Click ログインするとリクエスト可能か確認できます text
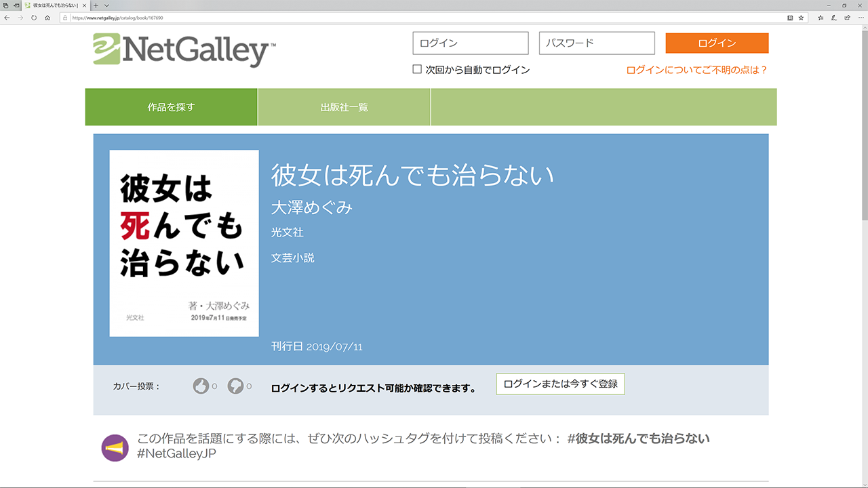 tap(374, 388)
